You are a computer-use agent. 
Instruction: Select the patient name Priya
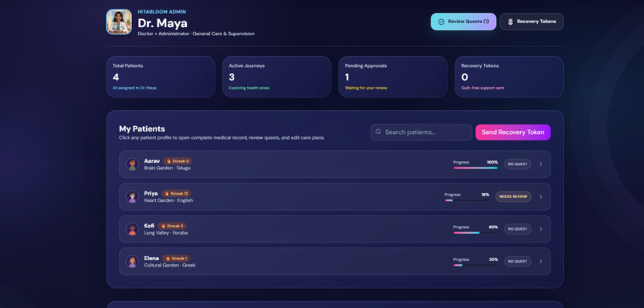pyautogui.click(x=151, y=194)
